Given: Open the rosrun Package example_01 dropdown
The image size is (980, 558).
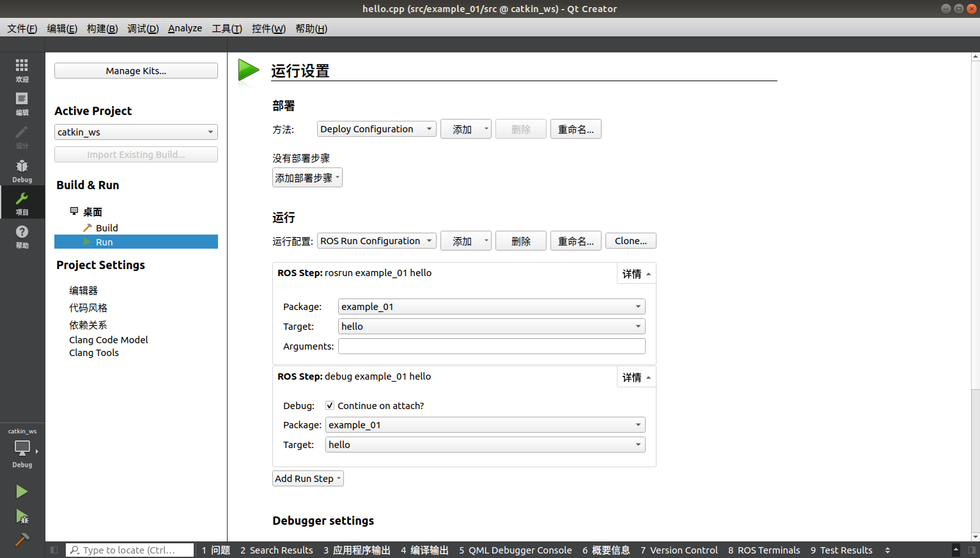Looking at the screenshot, I should 492,306.
